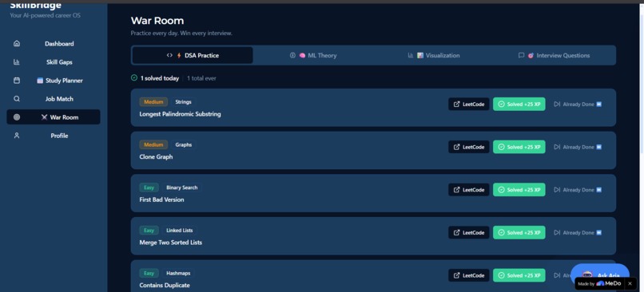Click Already Done for Longest Palindromic Substring
This screenshot has width=644, height=292.
[x=578, y=105]
